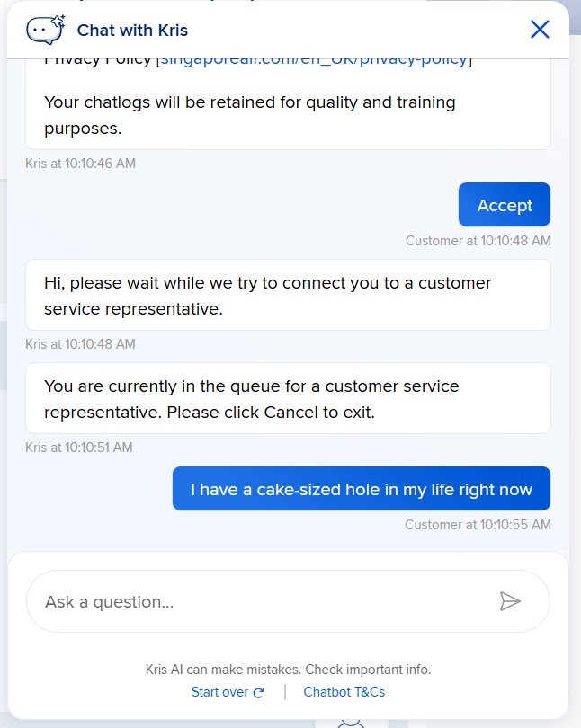Click the 'Kris at 10:10:51 AM' timestamp
This screenshot has width=581, height=728.
pyautogui.click(x=79, y=448)
